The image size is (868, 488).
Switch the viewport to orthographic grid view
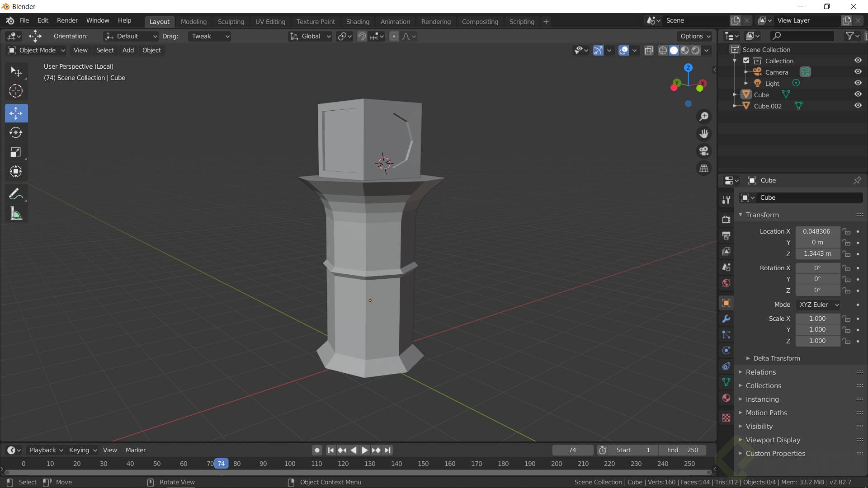tap(704, 169)
